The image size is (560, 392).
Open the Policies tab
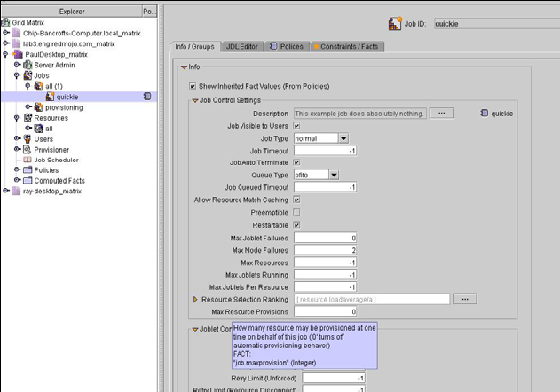[x=287, y=47]
